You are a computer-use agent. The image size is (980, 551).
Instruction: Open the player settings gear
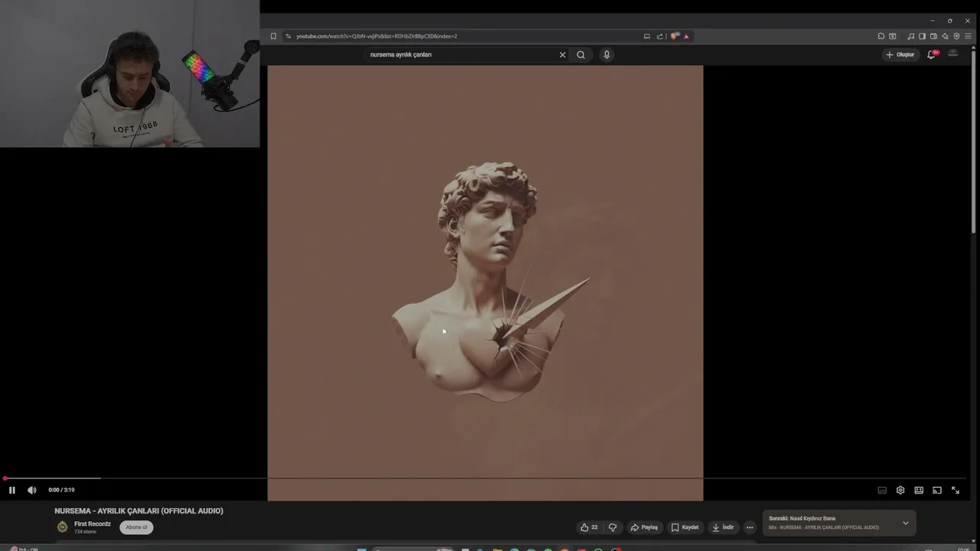900,490
